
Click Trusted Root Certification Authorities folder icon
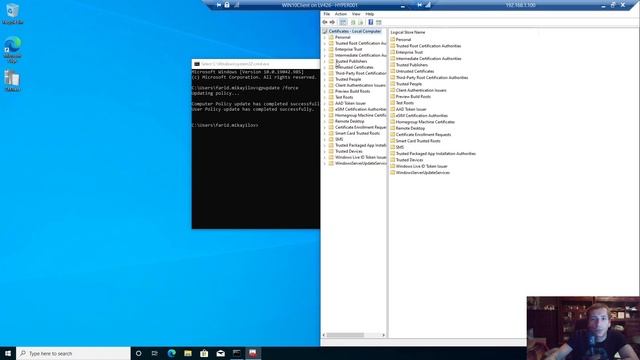[x=393, y=46]
